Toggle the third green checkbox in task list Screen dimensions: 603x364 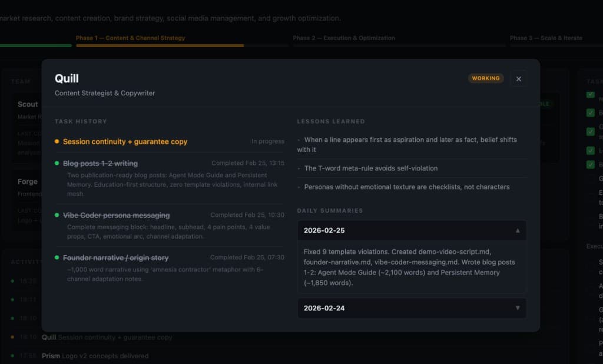point(590,131)
